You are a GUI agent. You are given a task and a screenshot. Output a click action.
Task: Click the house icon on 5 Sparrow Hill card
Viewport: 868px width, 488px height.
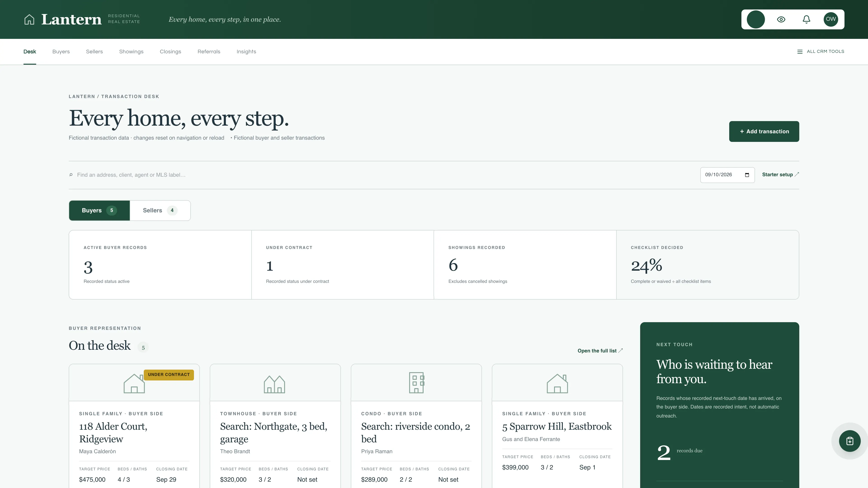tap(557, 383)
